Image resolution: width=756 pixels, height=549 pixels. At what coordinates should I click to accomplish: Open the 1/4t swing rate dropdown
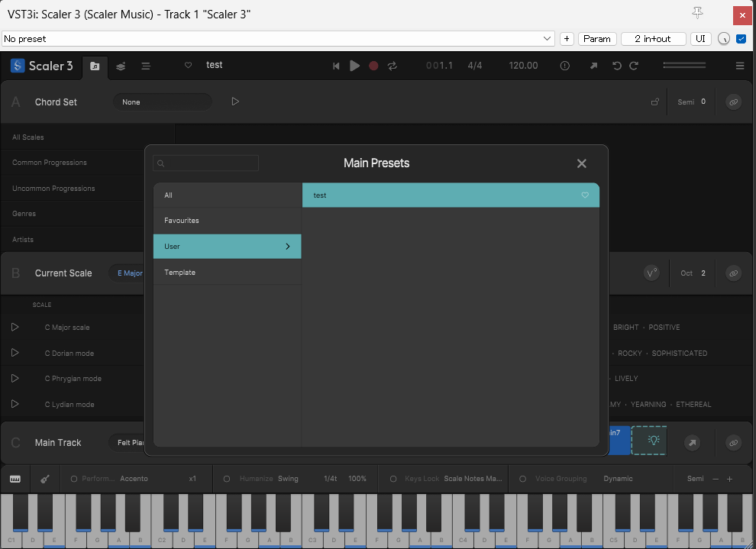point(330,479)
